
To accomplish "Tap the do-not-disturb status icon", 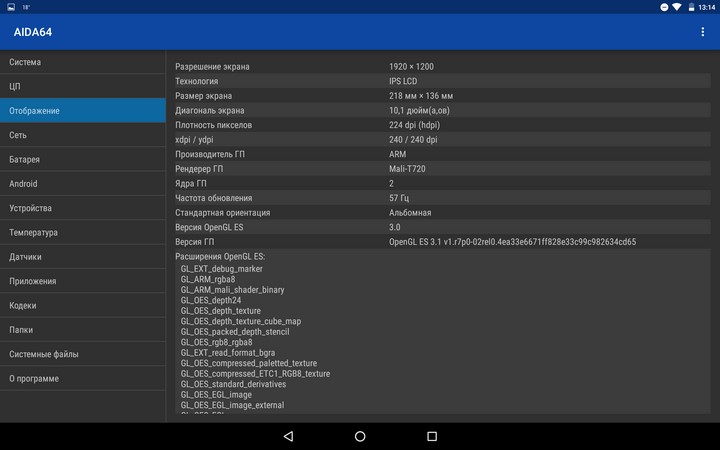I will 664,7.
